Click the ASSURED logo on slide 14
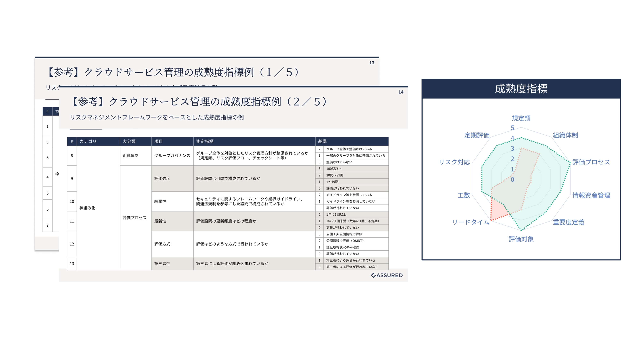The image size is (644, 339). (387, 275)
